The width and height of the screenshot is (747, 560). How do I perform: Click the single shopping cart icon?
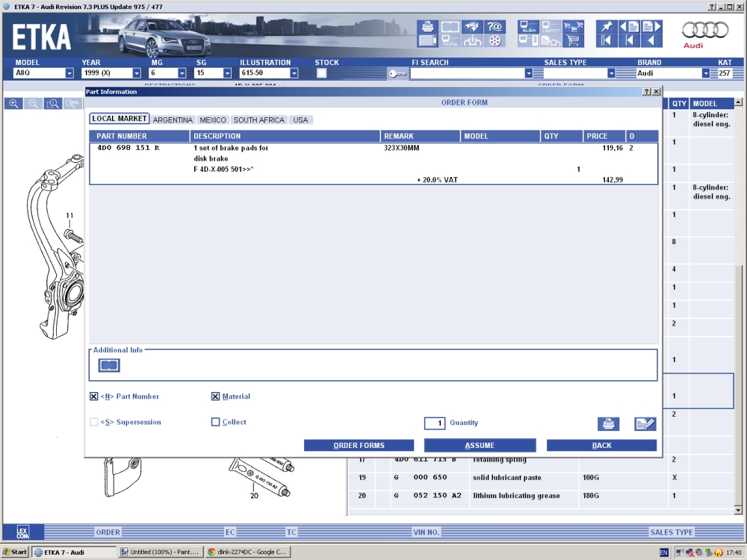point(573,40)
